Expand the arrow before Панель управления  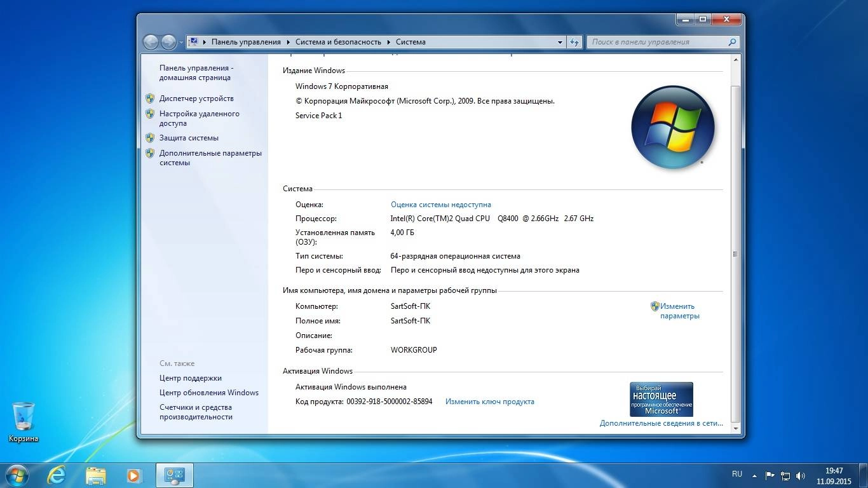coord(205,42)
